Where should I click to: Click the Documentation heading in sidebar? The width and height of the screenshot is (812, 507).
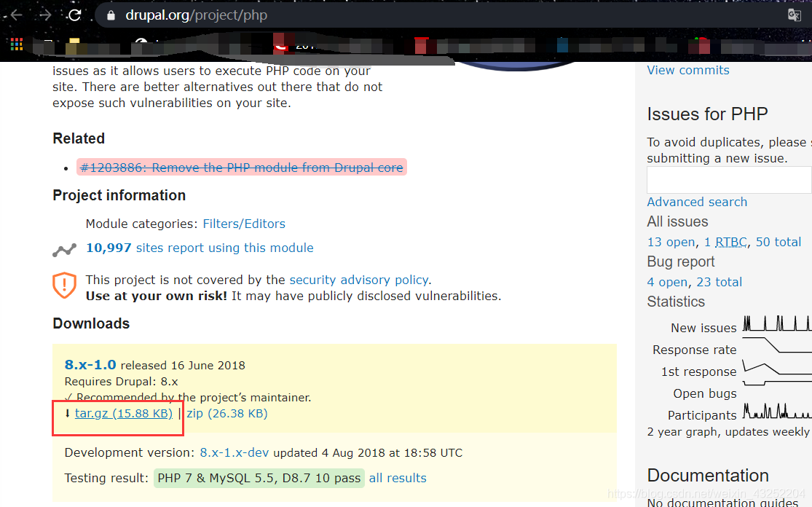[707, 476]
